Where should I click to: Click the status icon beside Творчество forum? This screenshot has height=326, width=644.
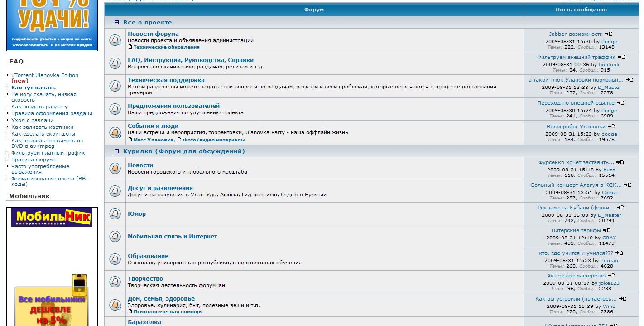pos(115,282)
